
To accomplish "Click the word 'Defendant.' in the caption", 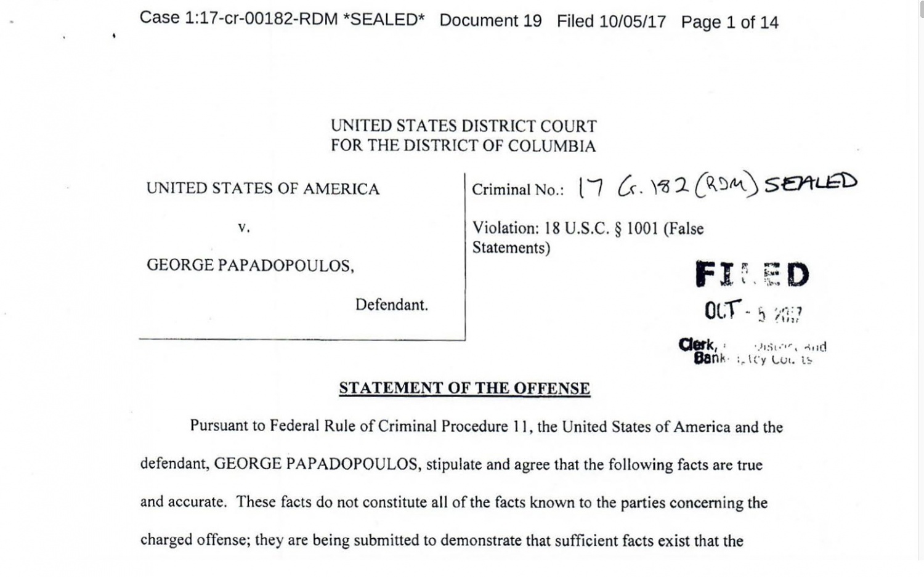I will [391, 305].
